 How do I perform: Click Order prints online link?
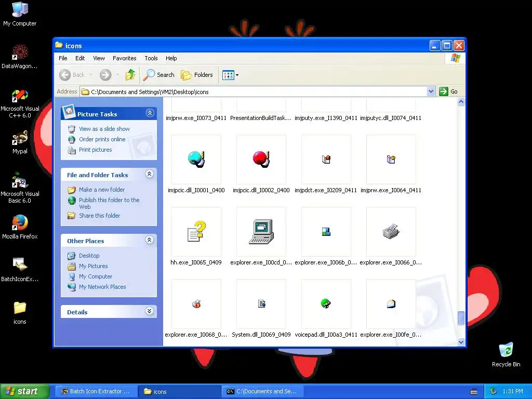[102, 139]
